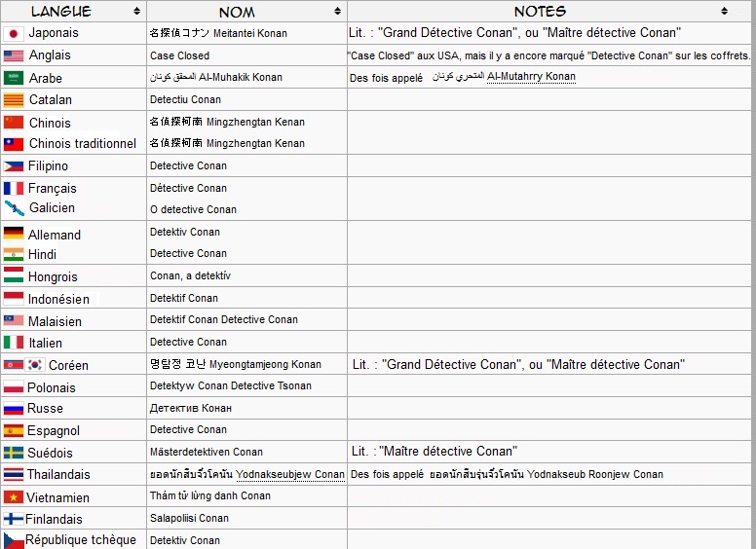Open the Al-Mutahrry Konan underlined link
The image size is (756, 549).
pos(531,77)
